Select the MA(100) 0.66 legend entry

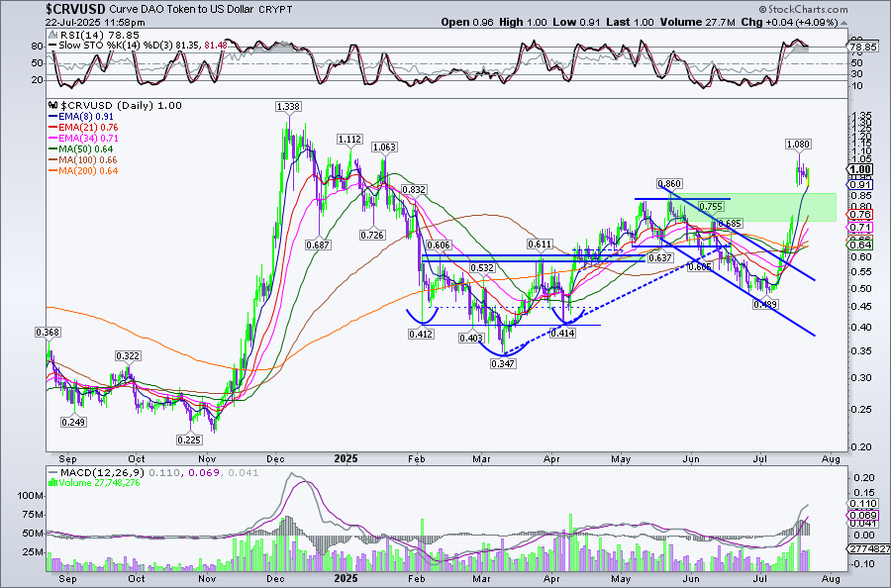pyautogui.click(x=83, y=159)
